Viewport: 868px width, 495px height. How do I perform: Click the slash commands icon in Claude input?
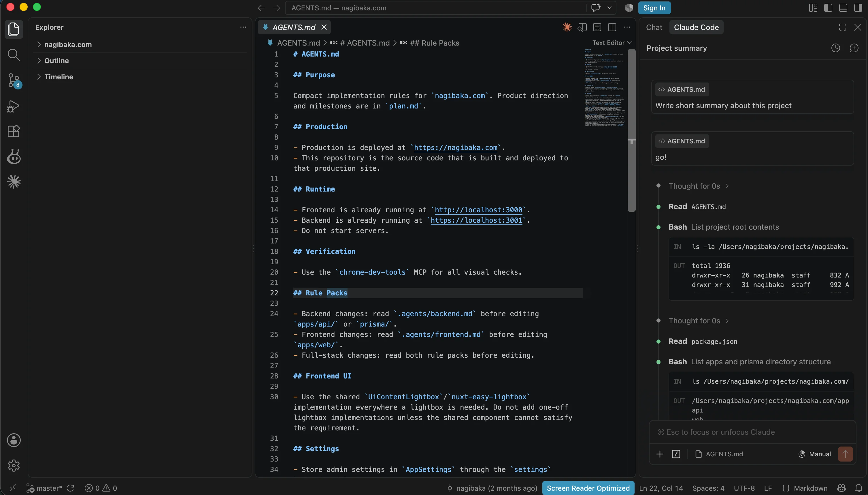tap(676, 454)
